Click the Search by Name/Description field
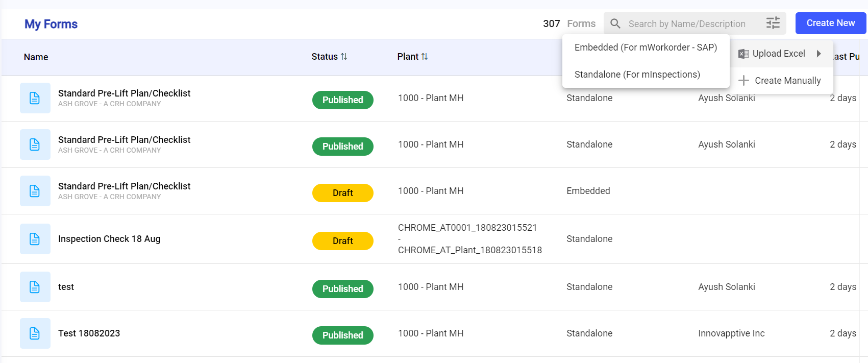 pos(687,24)
